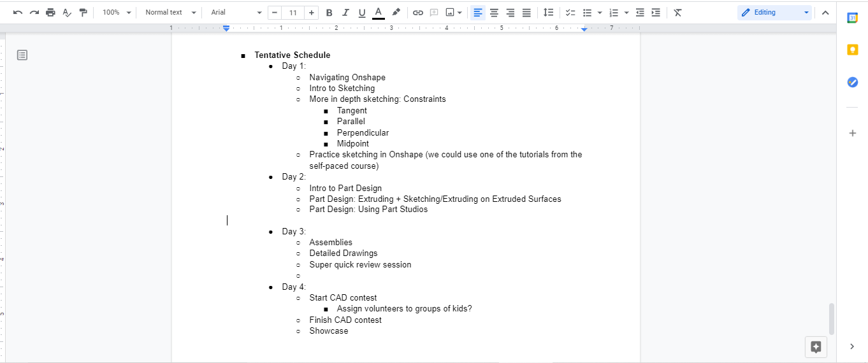Click the 'Navigating Onshape' line

347,77
